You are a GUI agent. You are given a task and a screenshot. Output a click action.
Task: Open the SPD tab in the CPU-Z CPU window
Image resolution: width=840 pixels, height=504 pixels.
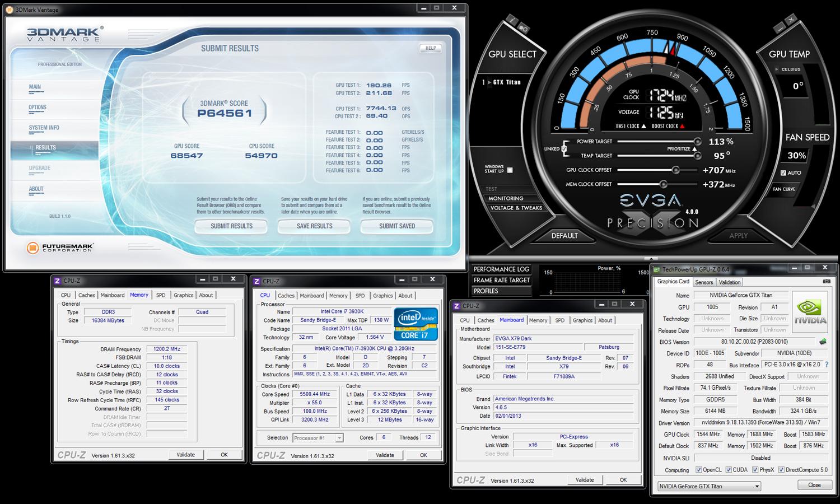point(360,296)
